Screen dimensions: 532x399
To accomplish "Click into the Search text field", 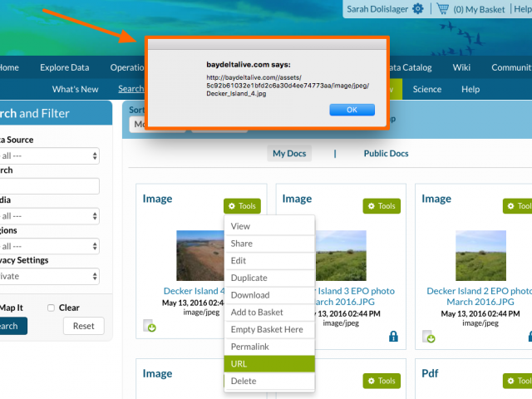I will point(48,186).
